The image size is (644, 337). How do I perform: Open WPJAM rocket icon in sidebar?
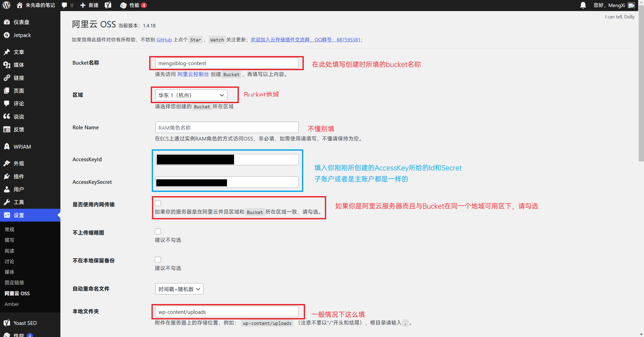[7, 146]
